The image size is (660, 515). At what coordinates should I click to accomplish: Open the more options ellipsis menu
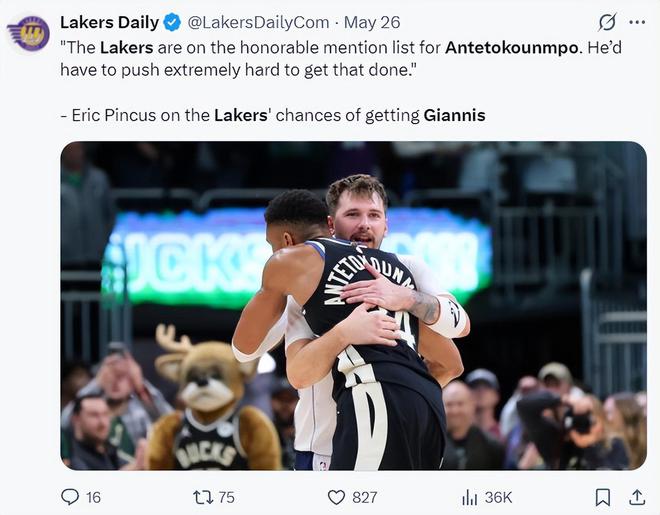click(637, 22)
